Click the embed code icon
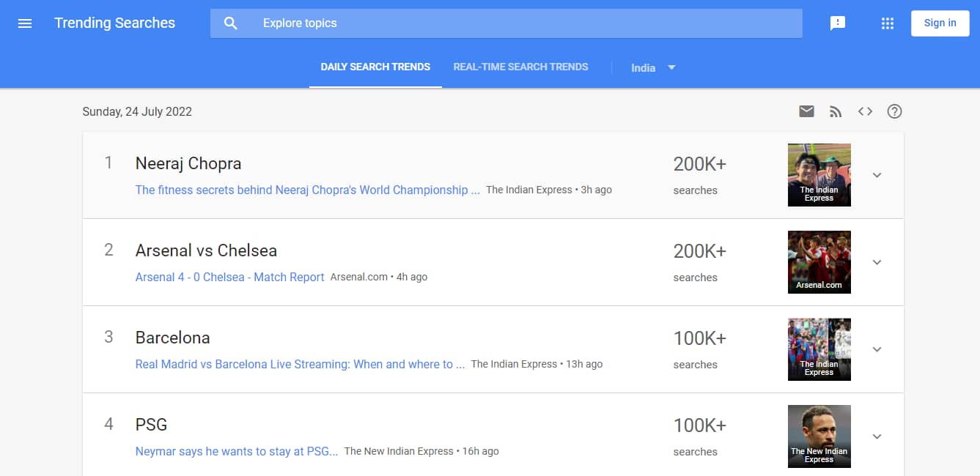 click(865, 111)
